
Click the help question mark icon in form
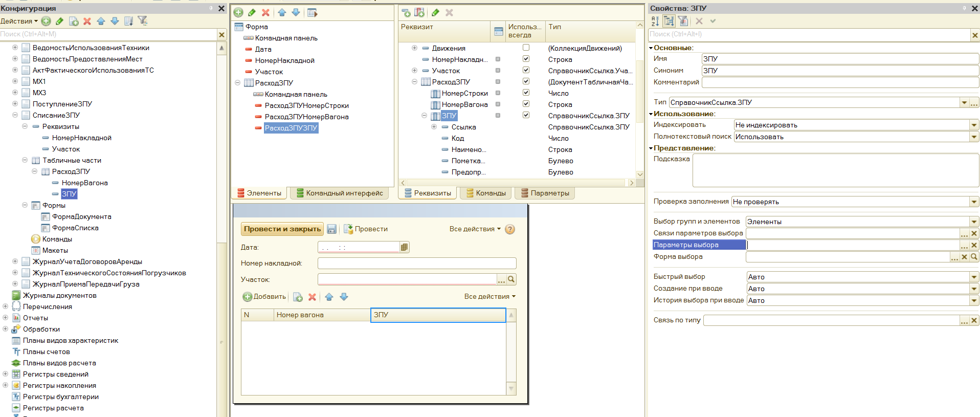(510, 229)
